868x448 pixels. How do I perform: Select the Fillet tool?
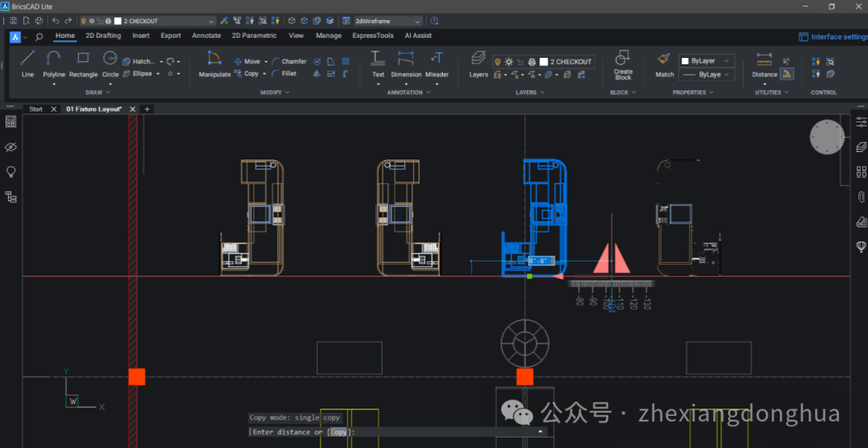point(284,73)
